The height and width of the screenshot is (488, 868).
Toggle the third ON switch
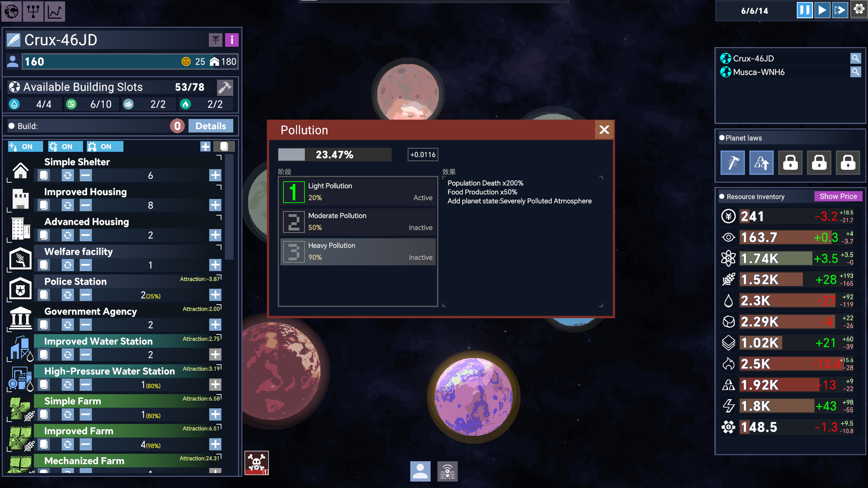coord(105,146)
